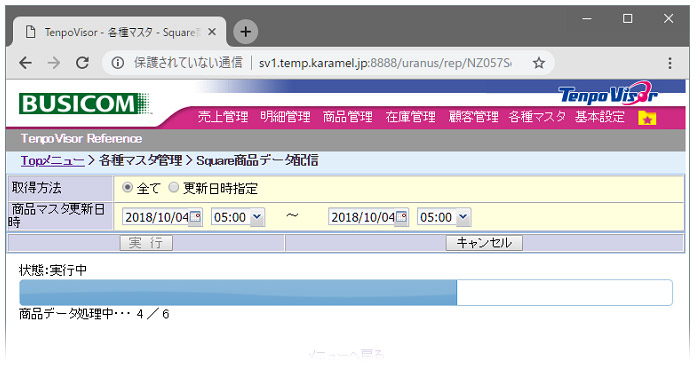Click the TenpoVisor logo
This screenshot has height=366, width=695.
point(608,93)
